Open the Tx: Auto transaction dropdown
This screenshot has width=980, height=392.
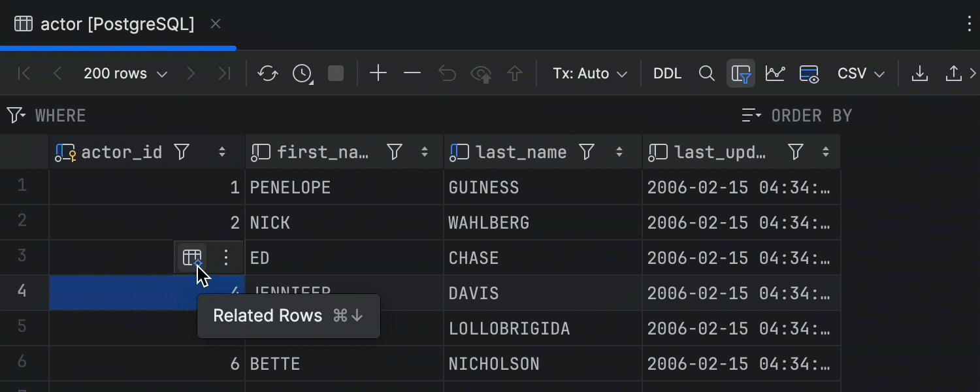[589, 74]
